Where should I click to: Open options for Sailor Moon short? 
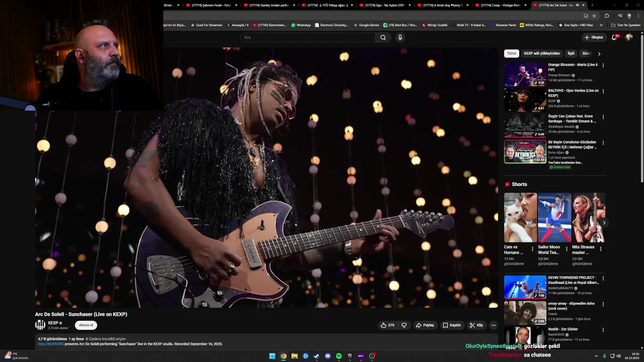[567, 248]
